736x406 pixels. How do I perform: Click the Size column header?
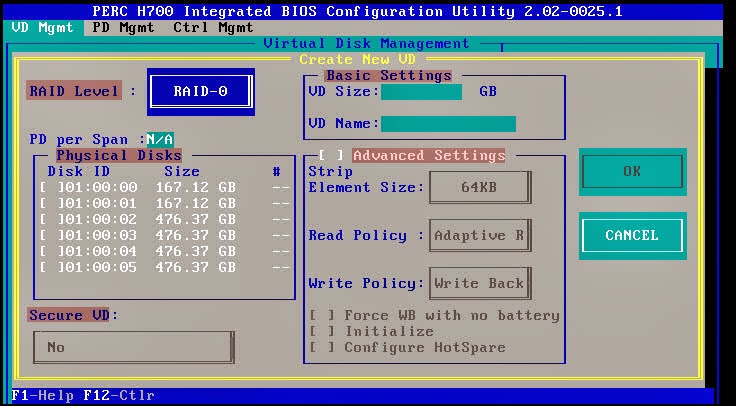click(182, 171)
